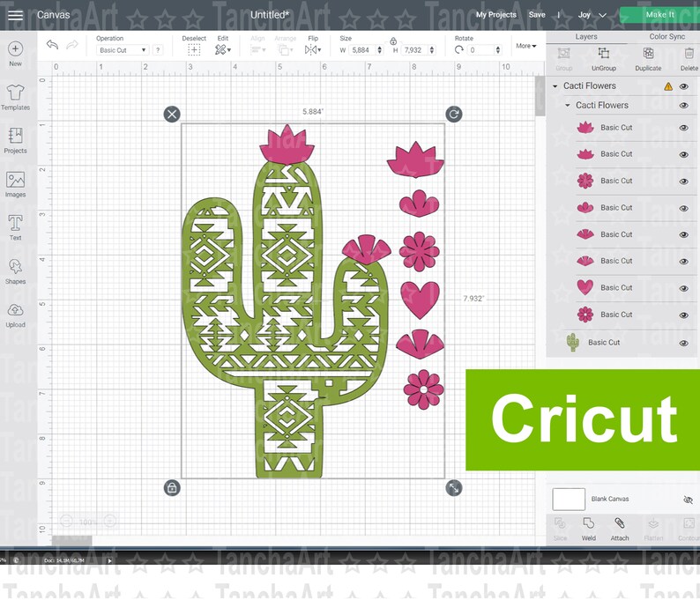Viewport: 700px width, 600px height.
Task: Select the Text tool
Action: (15, 223)
